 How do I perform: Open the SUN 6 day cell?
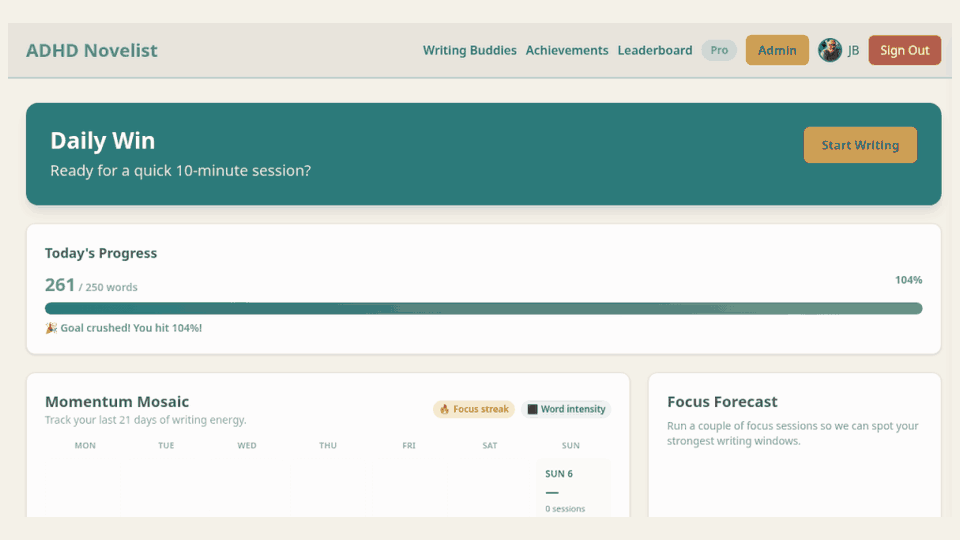(573, 488)
